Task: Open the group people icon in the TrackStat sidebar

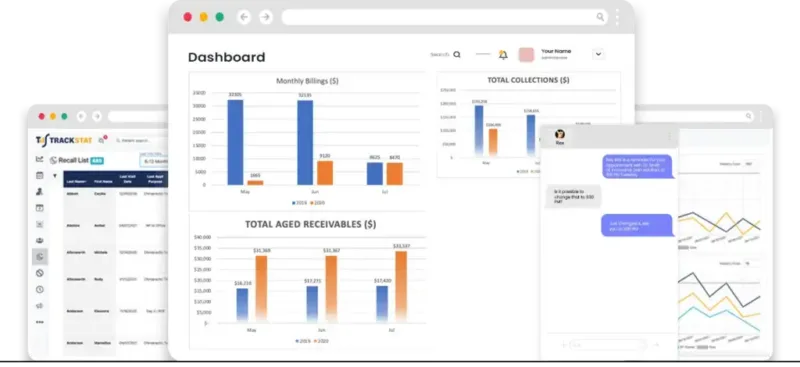Action: (x=39, y=240)
